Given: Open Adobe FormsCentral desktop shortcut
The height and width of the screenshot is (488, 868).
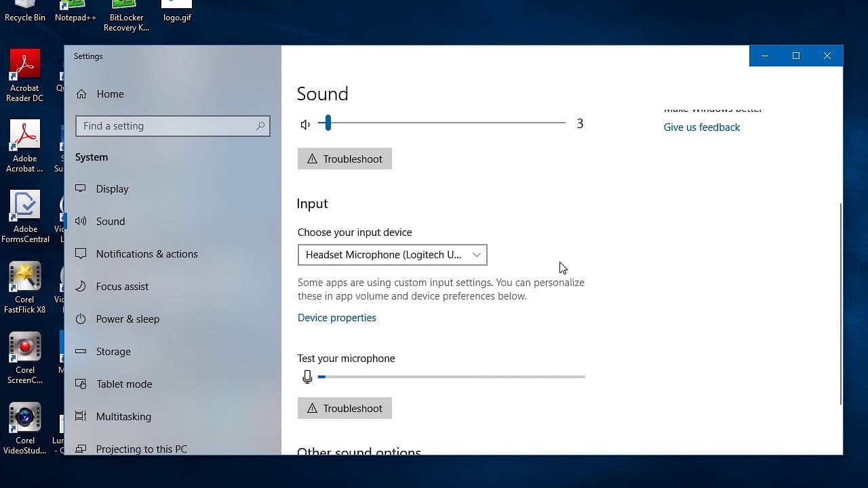Looking at the screenshot, I should click(25, 217).
